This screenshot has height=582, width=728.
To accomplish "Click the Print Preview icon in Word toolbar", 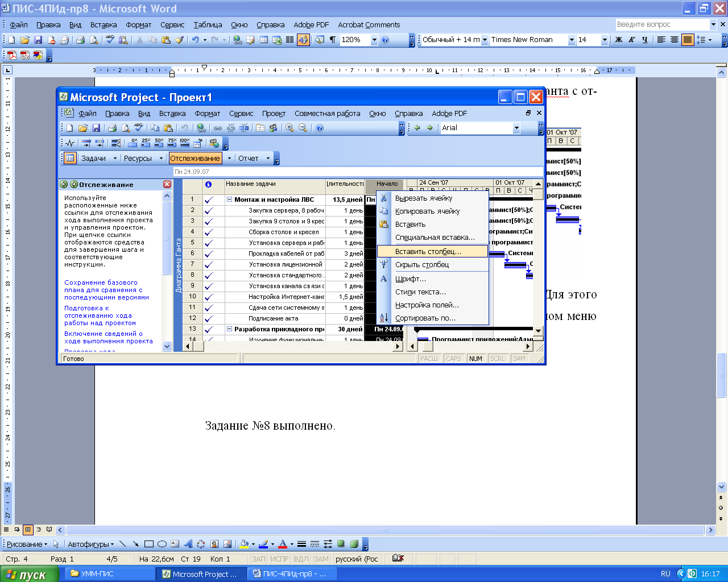I will click(94, 40).
